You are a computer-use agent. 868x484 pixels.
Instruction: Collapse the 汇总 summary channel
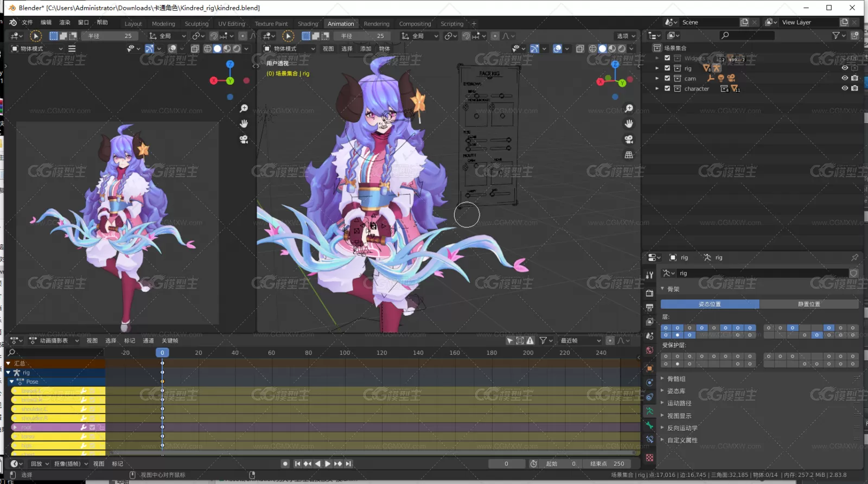pos(8,364)
